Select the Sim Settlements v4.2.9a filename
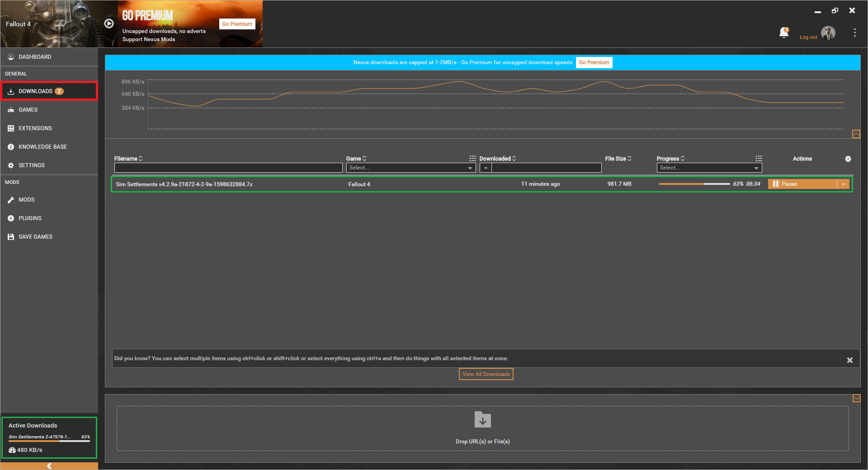The height and width of the screenshot is (470, 868). point(184,184)
